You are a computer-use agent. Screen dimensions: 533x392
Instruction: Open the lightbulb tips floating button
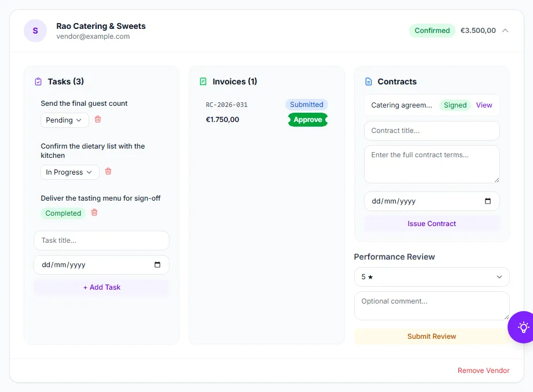point(523,327)
